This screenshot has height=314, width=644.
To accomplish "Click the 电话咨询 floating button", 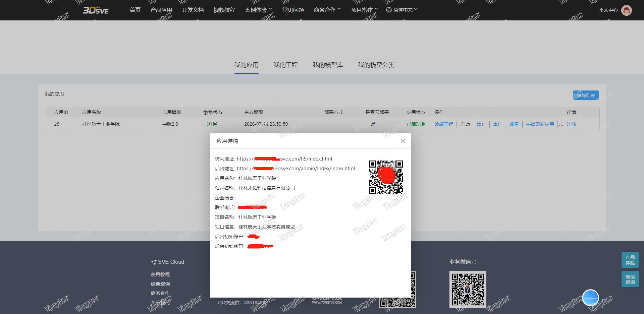I will [x=630, y=279].
